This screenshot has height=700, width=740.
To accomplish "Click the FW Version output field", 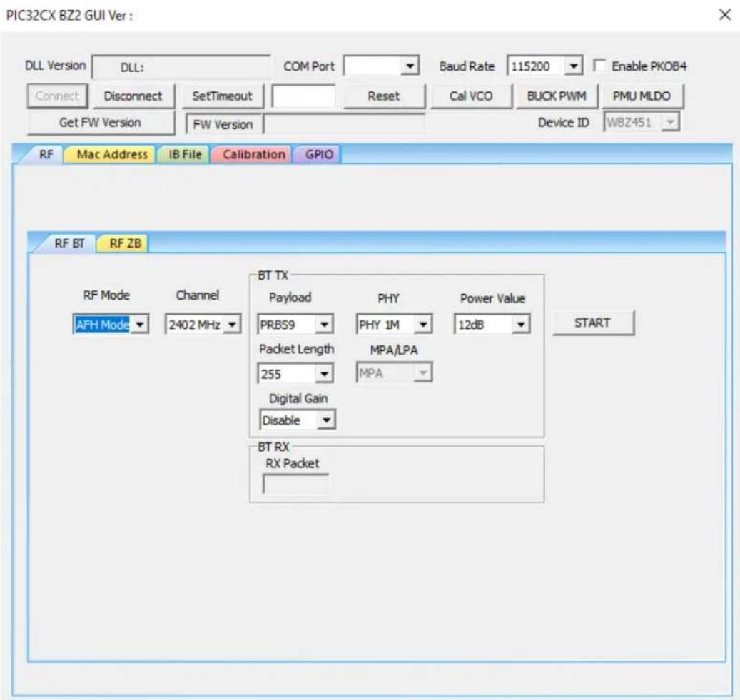I will [x=345, y=124].
